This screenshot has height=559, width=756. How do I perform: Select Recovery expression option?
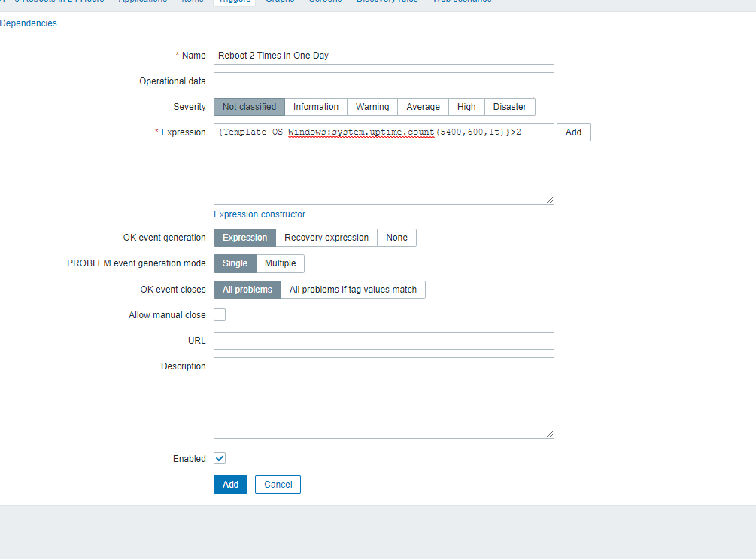[326, 238]
